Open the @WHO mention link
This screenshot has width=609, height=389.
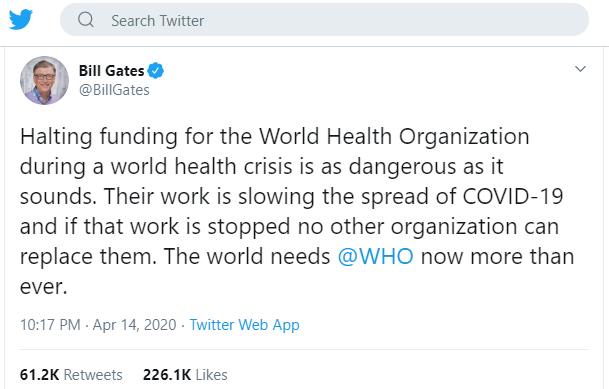pos(376,257)
